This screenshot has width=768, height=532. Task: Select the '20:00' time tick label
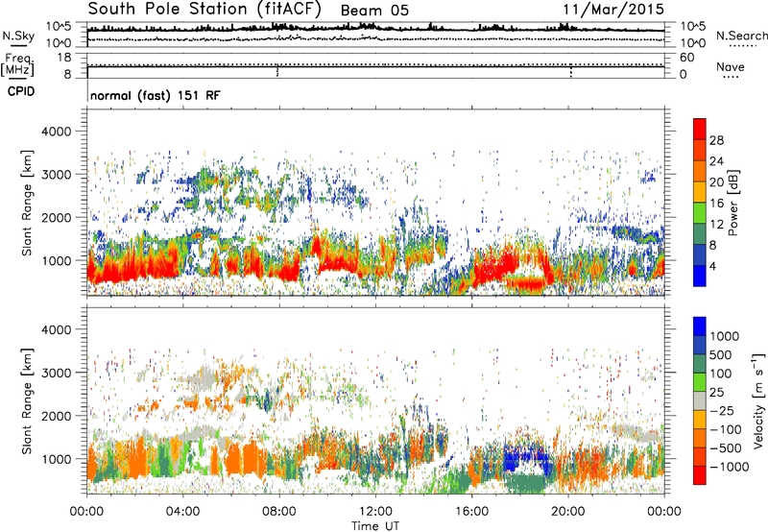pyautogui.click(x=568, y=512)
